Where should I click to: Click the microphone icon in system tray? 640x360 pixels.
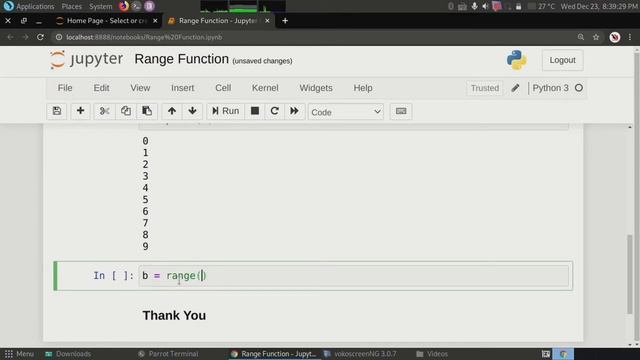[x=474, y=6]
